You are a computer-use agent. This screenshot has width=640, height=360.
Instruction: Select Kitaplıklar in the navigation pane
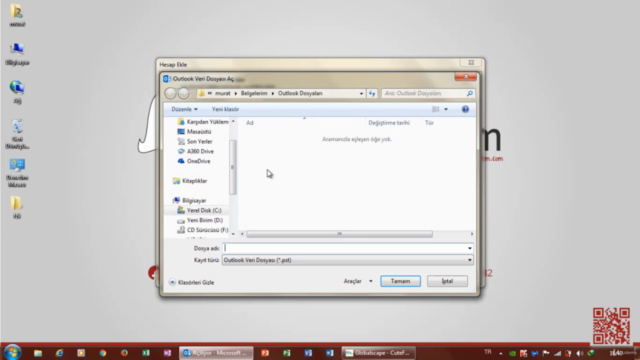[190, 181]
